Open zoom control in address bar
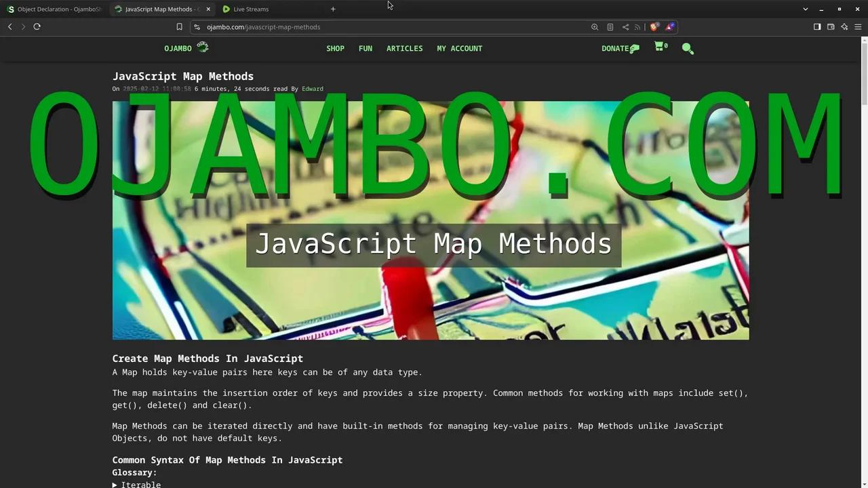This screenshot has width=868, height=488. [595, 27]
